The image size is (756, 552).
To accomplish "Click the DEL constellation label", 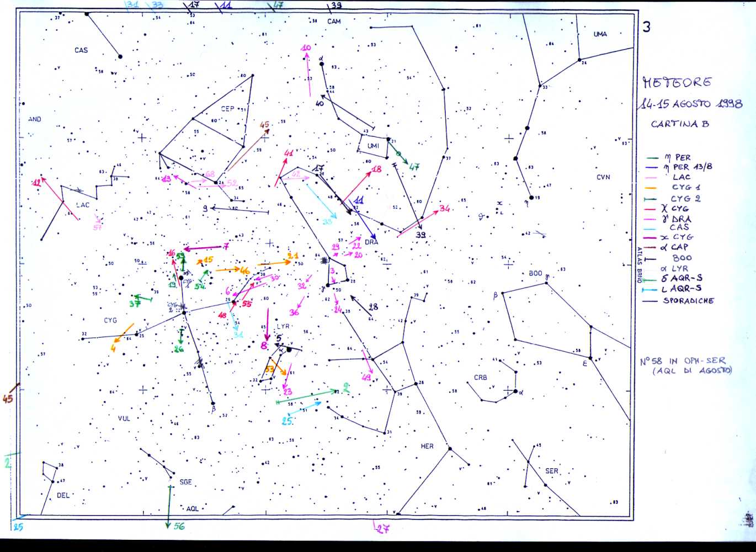I will [63, 495].
